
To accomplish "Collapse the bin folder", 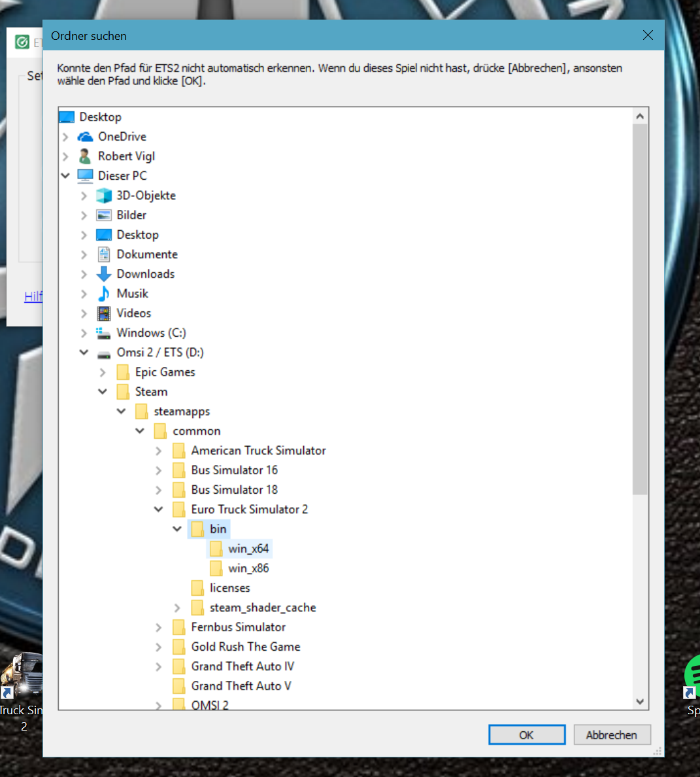I will coord(177,528).
